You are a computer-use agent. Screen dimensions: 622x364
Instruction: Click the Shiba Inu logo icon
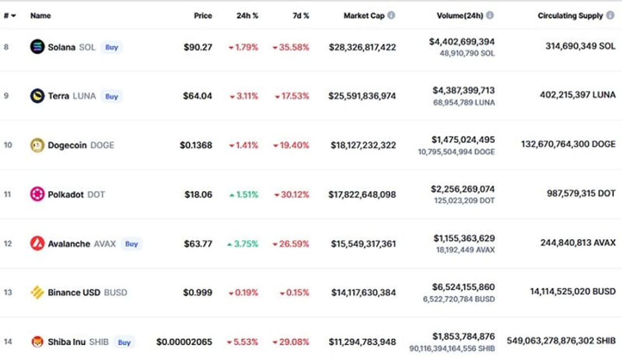[x=37, y=342]
